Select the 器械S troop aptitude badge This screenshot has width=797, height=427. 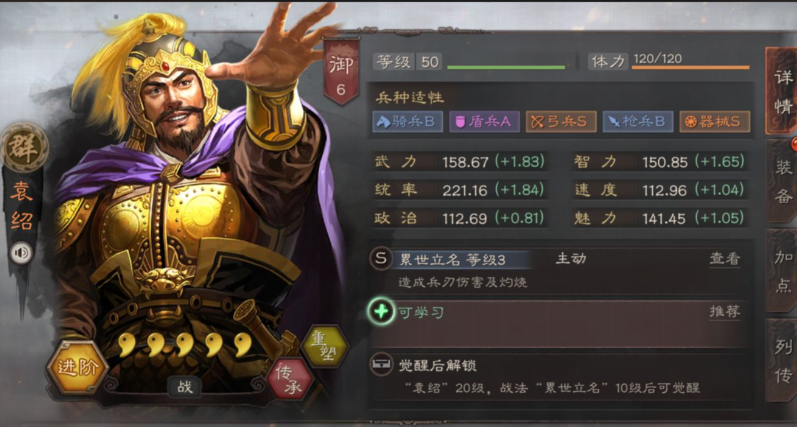pos(715,121)
